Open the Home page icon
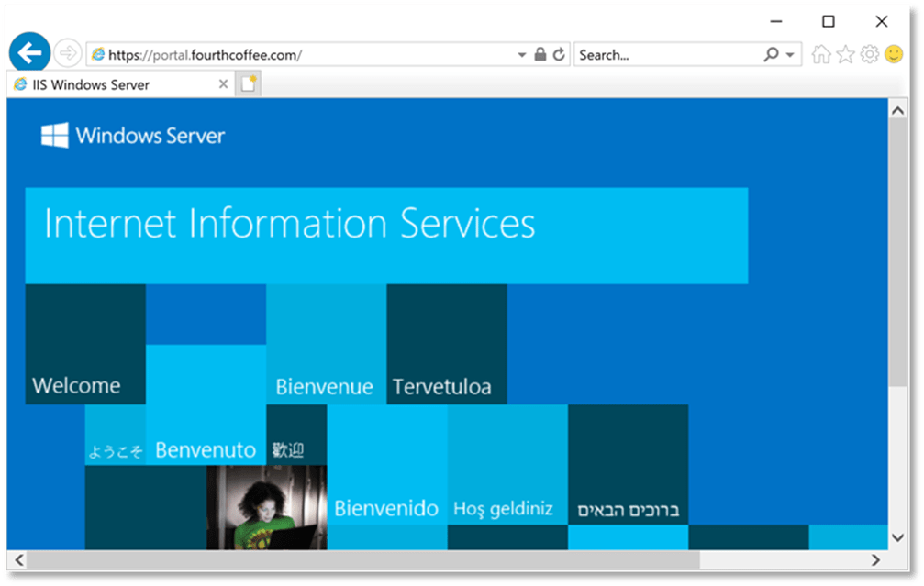The image size is (924, 586). point(820,55)
